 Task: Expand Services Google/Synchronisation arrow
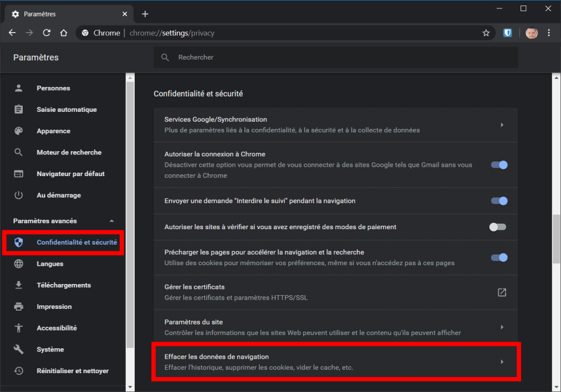click(x=502, y=125)
